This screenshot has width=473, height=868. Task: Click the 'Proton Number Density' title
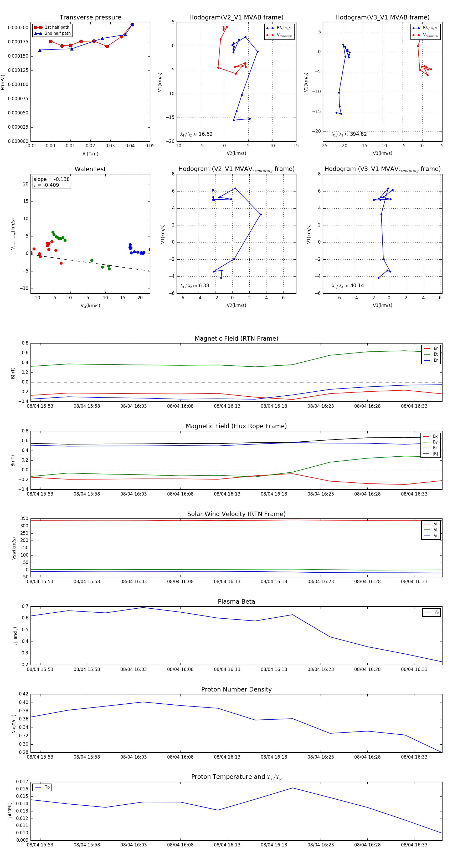(236, 689)
